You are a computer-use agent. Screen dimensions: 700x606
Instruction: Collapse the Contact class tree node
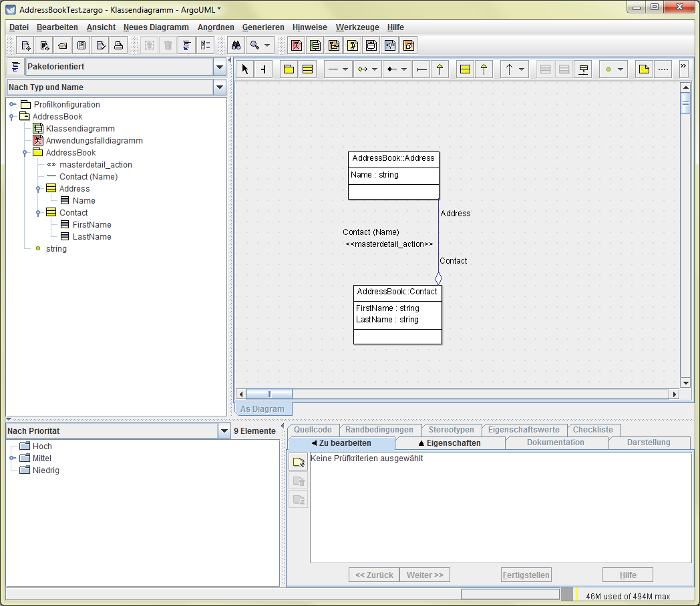pos(38,213)
